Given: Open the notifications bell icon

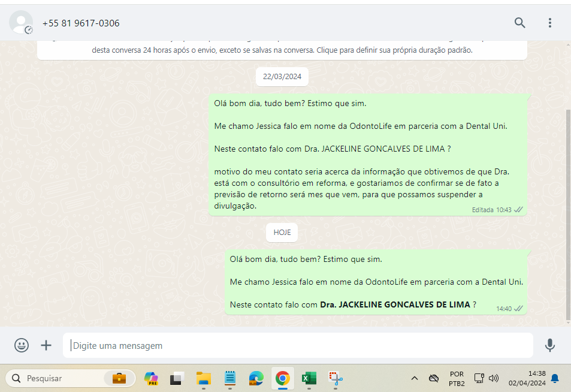Looking at the screenshot, I should (555, 379).
